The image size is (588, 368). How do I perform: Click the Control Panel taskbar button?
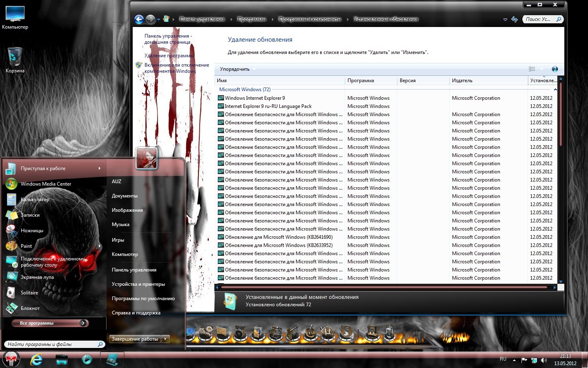pos(112,359)
